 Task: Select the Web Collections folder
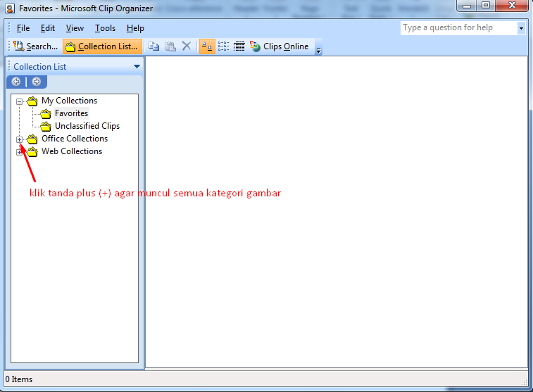coord(72,151)
